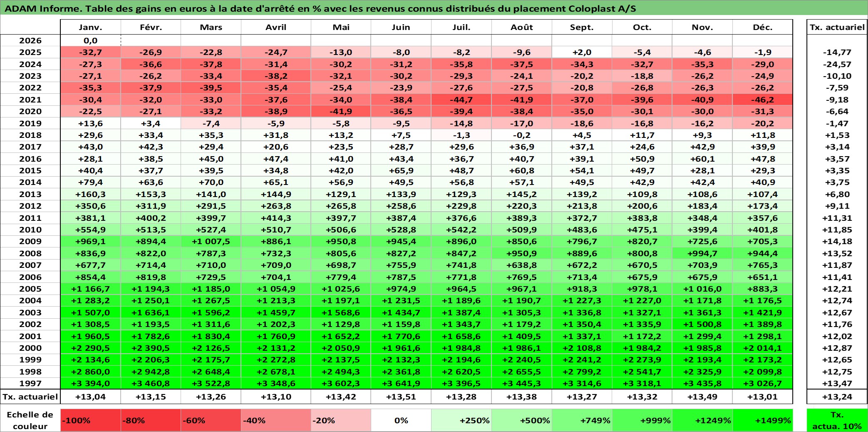The height and width of the screenshot is (432, 868).
Task: Click the -40% color scale swatch
Action: [x=276, y=420]
